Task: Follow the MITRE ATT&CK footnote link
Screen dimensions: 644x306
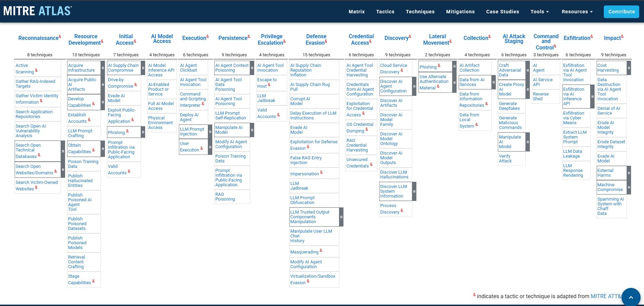Action: (607, 296)
